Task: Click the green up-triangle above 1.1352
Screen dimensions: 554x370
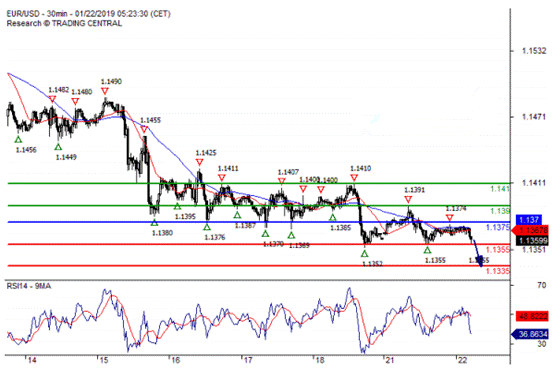Action: (x=365, y=253)
